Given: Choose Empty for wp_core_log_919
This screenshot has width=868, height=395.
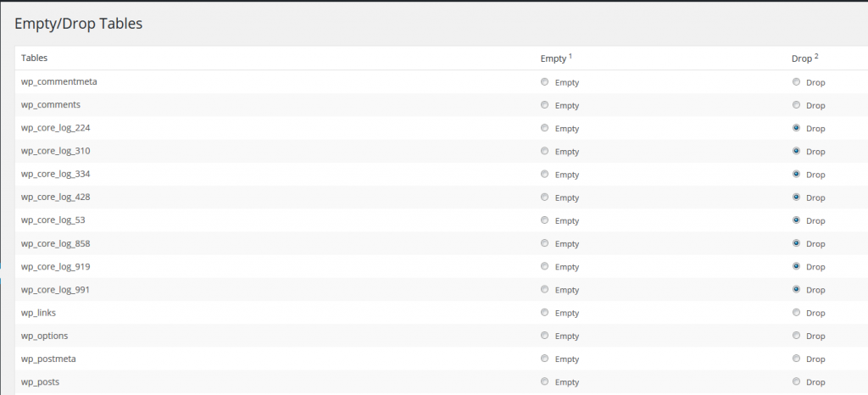Looking at the screenshot, I should (x=544, y=266).
